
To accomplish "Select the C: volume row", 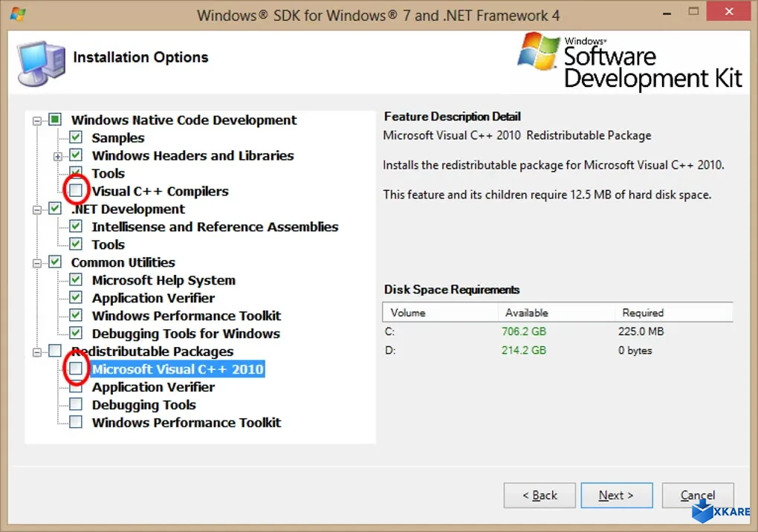I will click(x=557, y=331).
